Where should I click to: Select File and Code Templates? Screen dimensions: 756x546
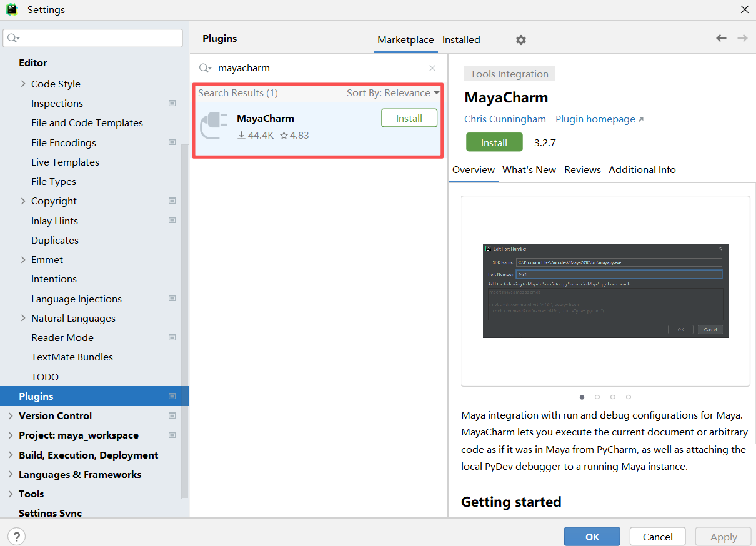tap(87, 122)
